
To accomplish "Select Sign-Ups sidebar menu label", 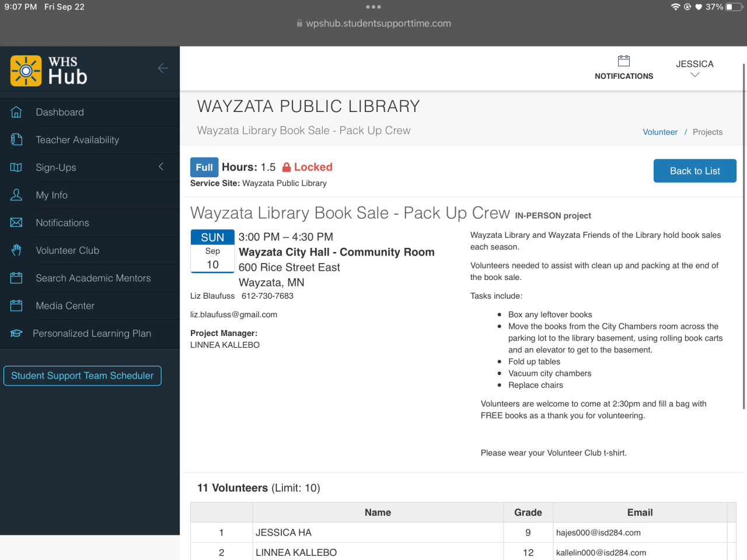I will click(x=56, y=167).
